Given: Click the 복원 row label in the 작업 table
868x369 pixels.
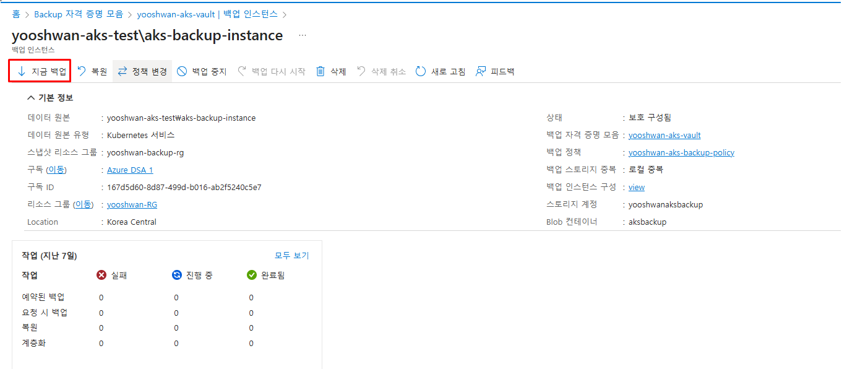Looking at the screenshot, I should (30, 328).
